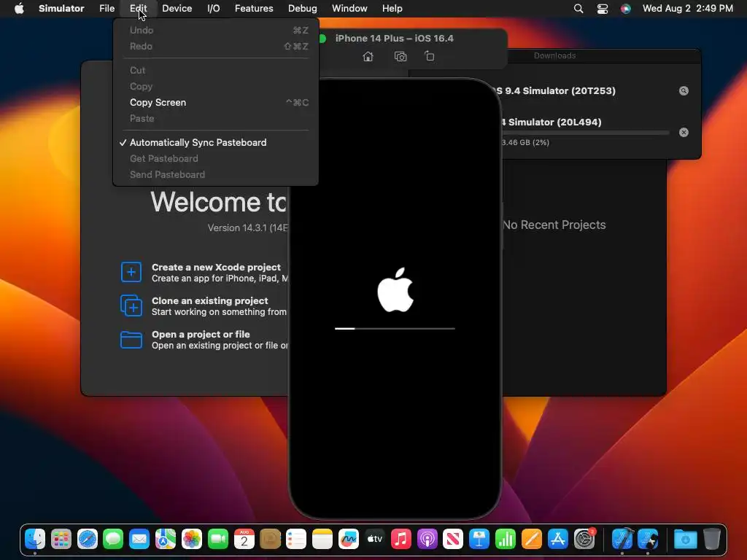The width and height of the screenshot is (747, 560).
Task: Open Control Center in menu bar
Action: click(x=602, y=9)
